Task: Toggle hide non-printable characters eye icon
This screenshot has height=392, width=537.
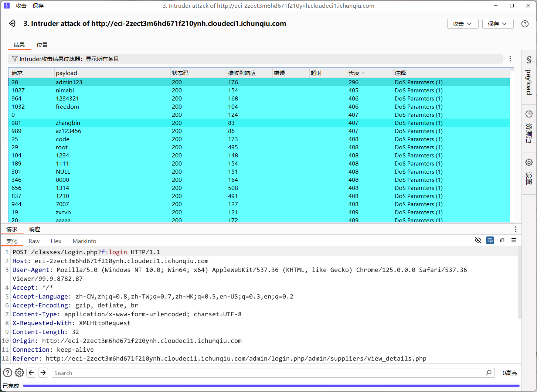Action: pyautogui.click(x=478, y=241)
